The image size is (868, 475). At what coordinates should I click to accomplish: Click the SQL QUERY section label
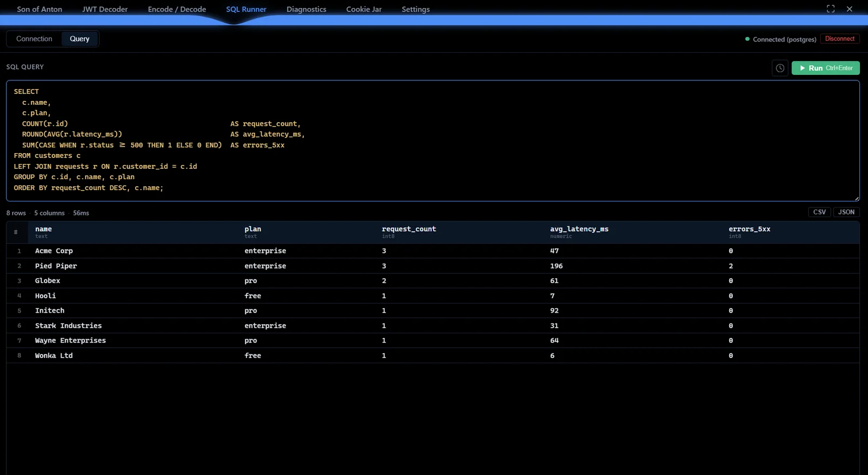(25, 67)
